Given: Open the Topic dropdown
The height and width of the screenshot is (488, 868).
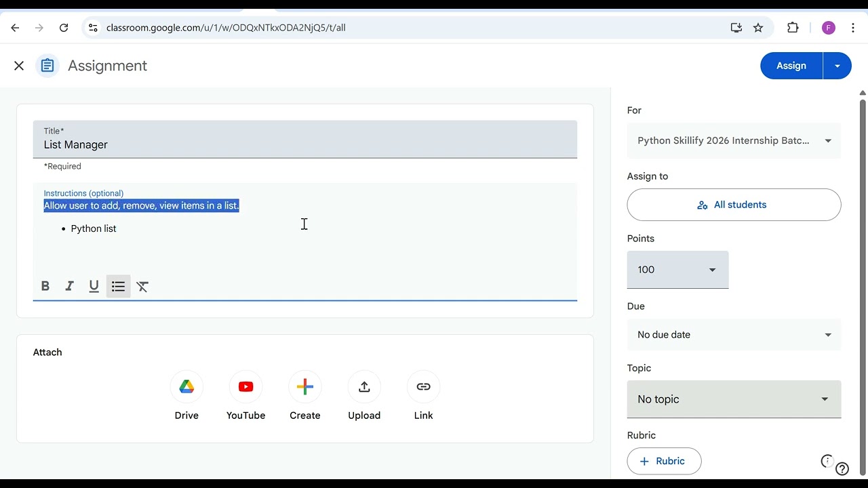Looking at the screenshot, I should click(734, 399).
